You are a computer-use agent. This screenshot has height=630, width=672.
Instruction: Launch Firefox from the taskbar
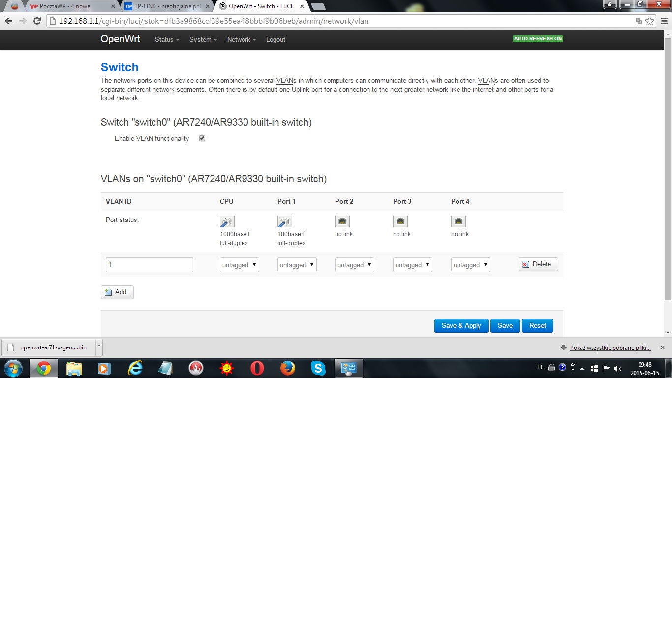point(287,368)
